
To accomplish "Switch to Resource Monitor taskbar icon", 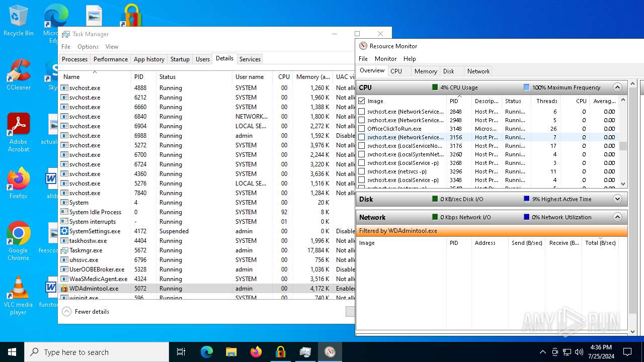I will point(330,352).
